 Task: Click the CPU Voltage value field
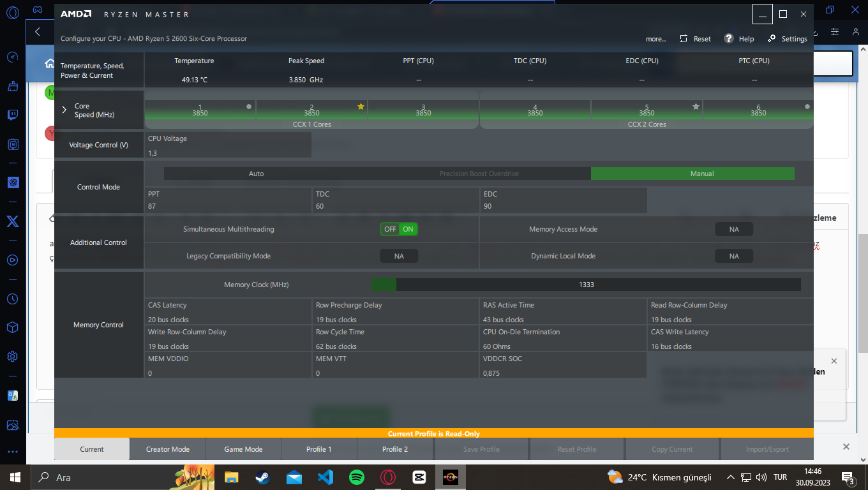point(228,153)
